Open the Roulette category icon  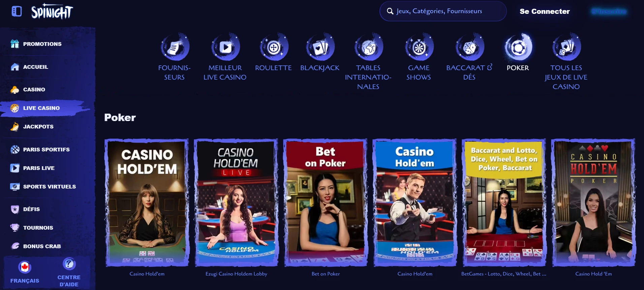[274, 47]
